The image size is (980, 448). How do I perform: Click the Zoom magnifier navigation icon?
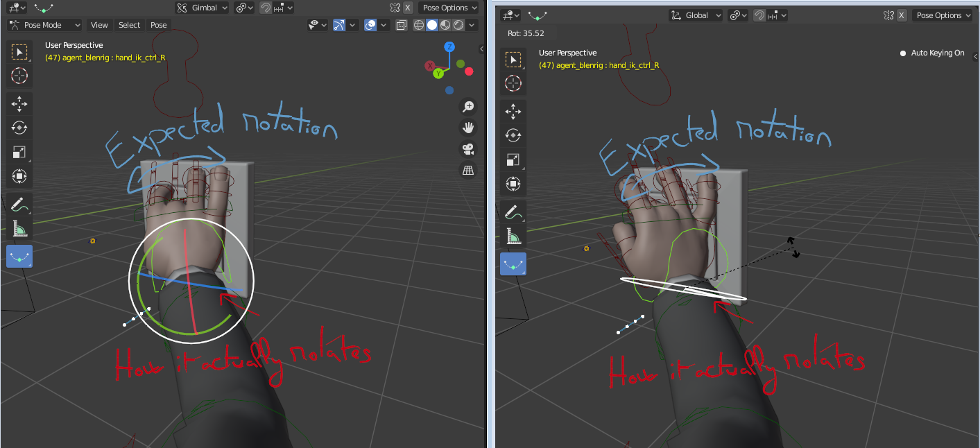pyautogui.click(x=468, y=106)
